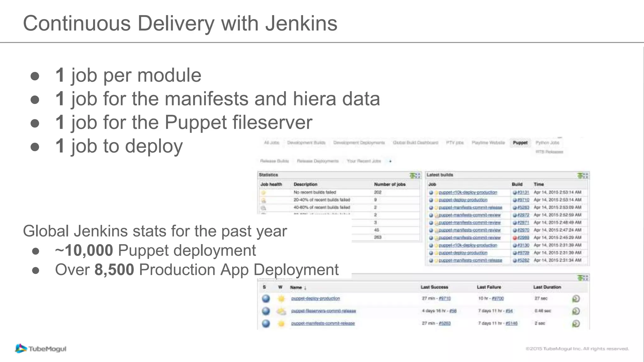Image resolution: width=644 pixels, height=362 pixels.
Task: Add a new view with the plus tab
Action: [390, 161]
